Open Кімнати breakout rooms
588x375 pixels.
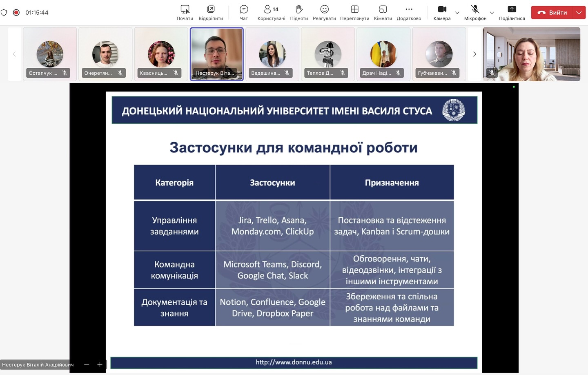(x=383, y=13)
